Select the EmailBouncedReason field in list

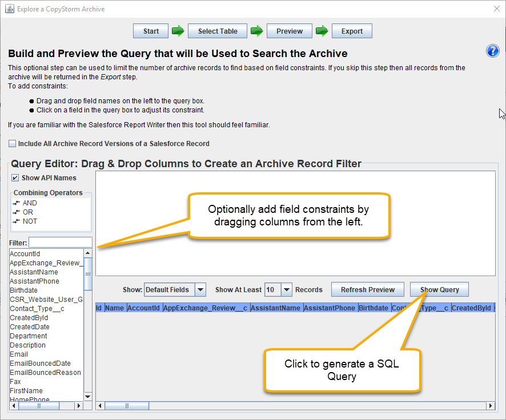click(45, 372)
